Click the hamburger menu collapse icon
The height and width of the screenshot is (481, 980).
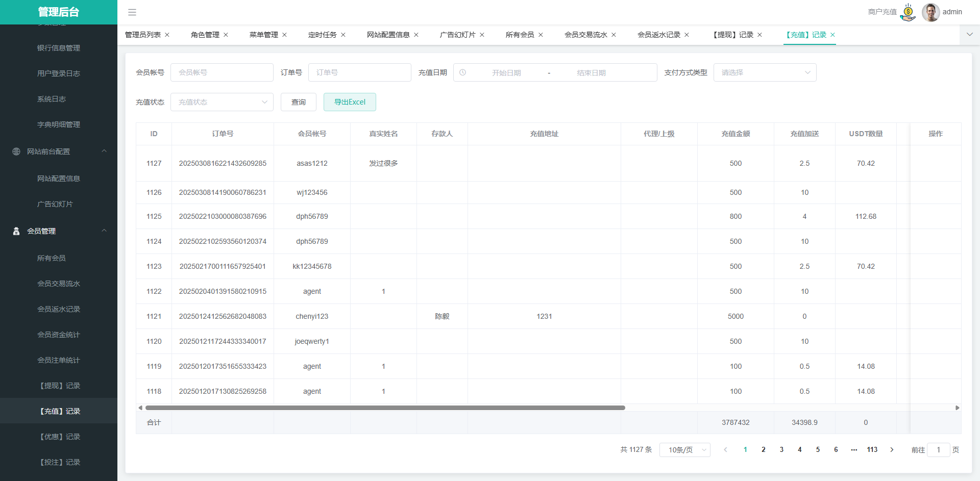pyautogui.click(x=132, y=12)
